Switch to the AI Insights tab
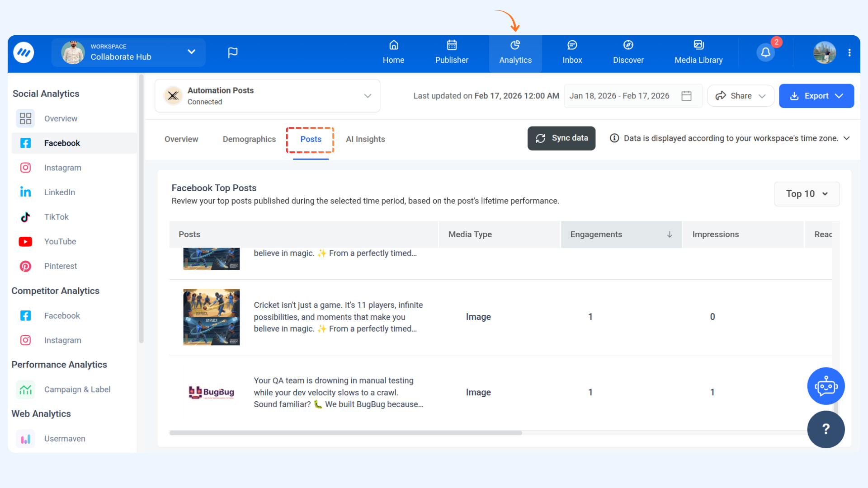The width and height of the screenshot is (868, 488). (365, 139)
